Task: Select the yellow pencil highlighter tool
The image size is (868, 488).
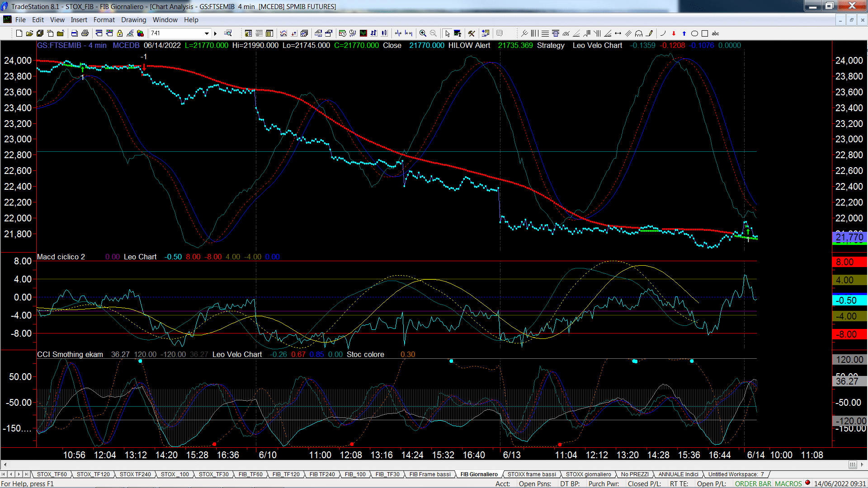Action: pyautogui.click(x=650, y=33)
